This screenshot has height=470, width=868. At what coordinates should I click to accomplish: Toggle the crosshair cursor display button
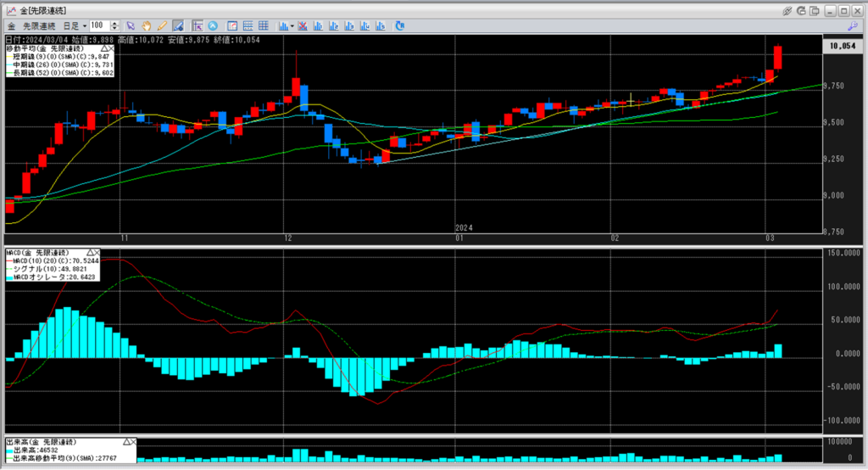[x=198, y=25]
